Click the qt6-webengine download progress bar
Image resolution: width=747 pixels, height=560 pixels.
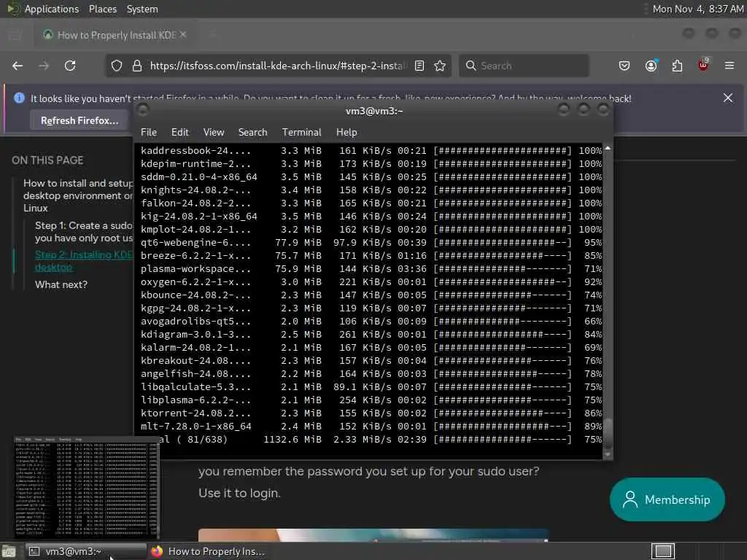(x=503, y=243)
